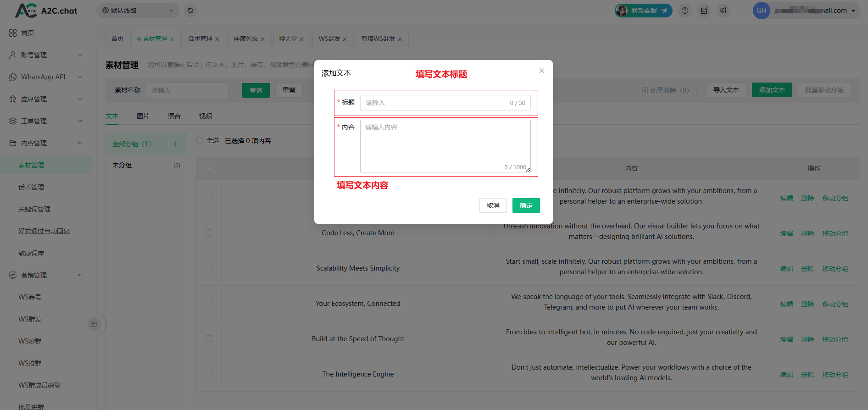Expand the WhatsApp API sidebar menu
868x410 pixels.
[x=46, y=77]
